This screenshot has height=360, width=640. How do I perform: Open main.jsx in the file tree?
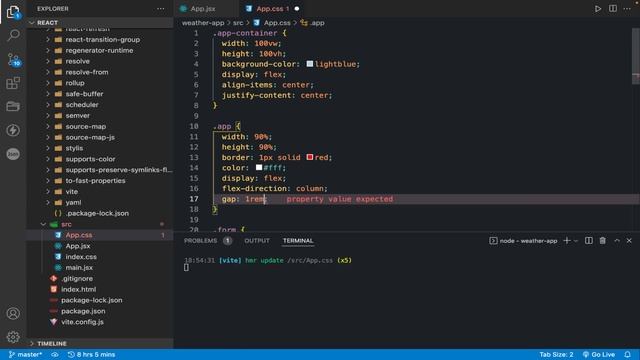[x=79, y=268]
